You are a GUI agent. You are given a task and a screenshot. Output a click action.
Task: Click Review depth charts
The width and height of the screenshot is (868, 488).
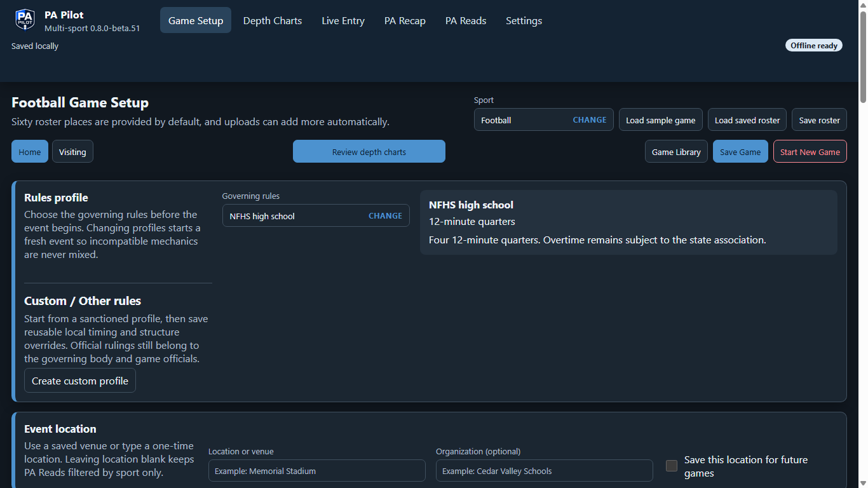(x=369, y=151)
